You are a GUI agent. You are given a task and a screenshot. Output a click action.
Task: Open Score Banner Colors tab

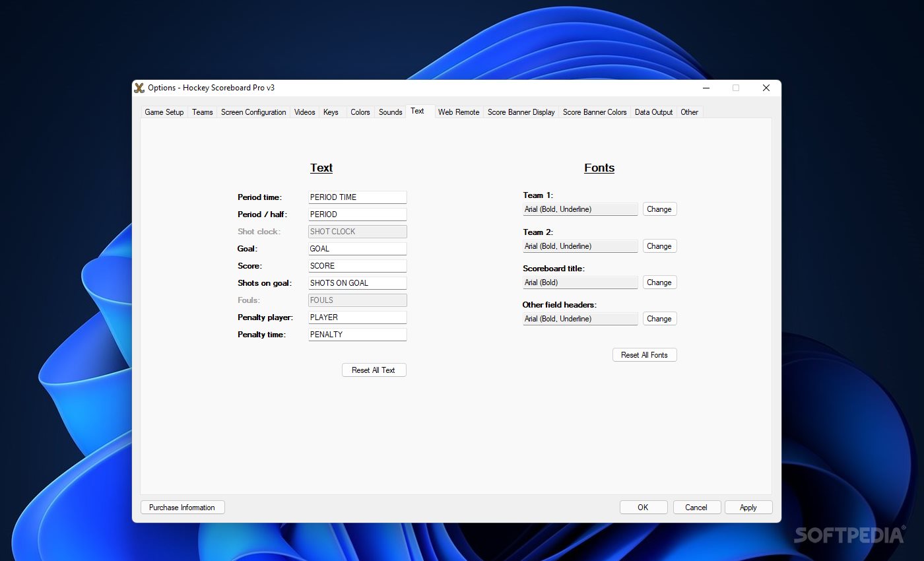pos(595,112)
